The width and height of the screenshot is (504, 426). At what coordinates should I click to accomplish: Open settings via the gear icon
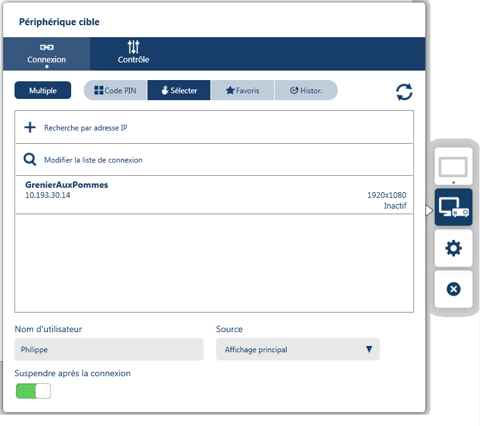pyautogui.click(x=453, y=248)
